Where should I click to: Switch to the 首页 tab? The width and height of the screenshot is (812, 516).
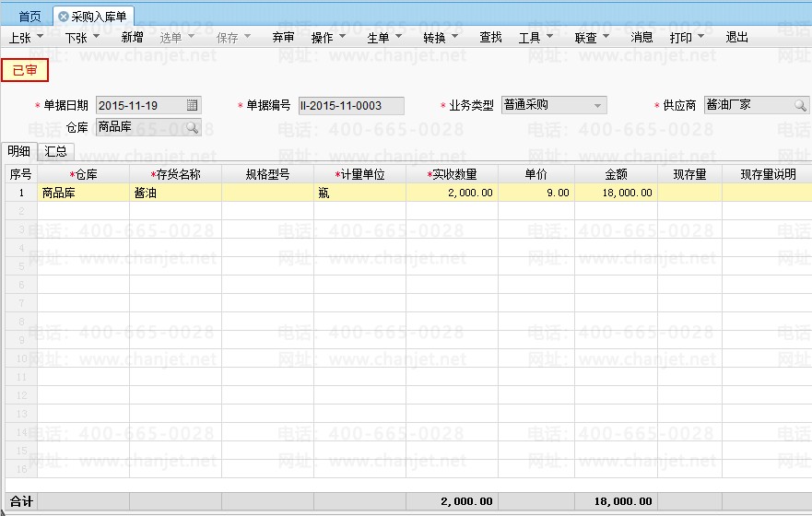(x=29, y=17)
